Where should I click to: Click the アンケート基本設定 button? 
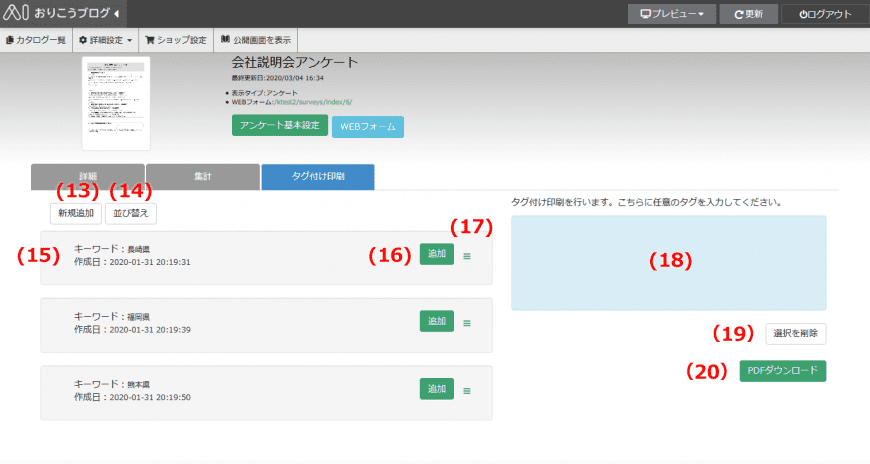(x=280, y=125)
